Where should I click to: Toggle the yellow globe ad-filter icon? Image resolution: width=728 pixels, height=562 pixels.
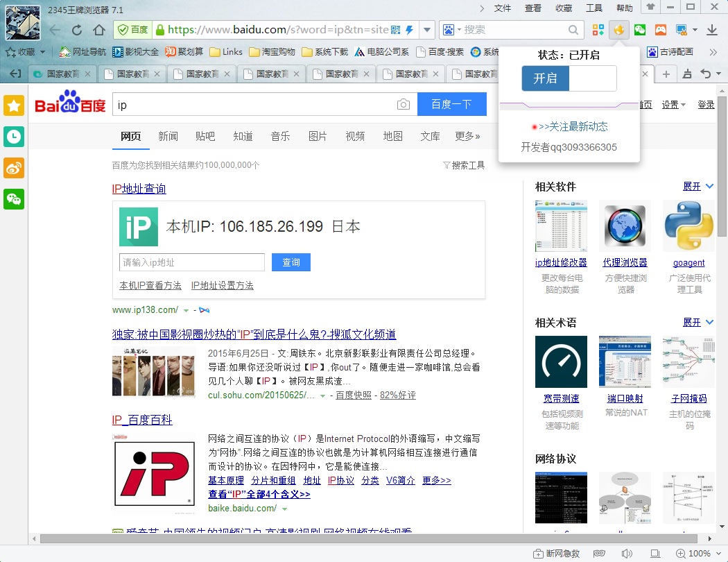[619, 31]
